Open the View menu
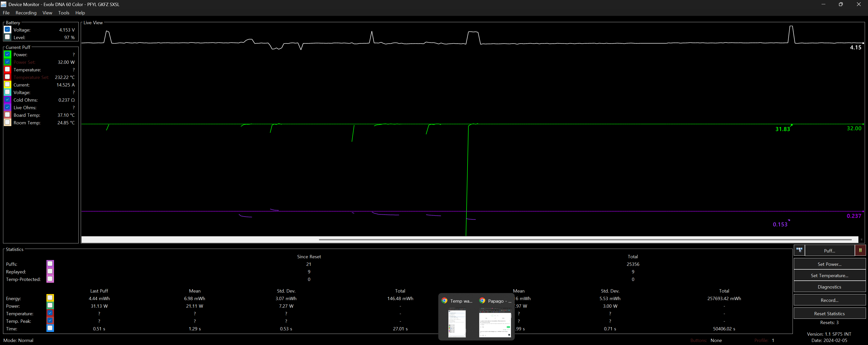Image resolution: width=868 pixels, height=345 pixels. pos(47,13)
